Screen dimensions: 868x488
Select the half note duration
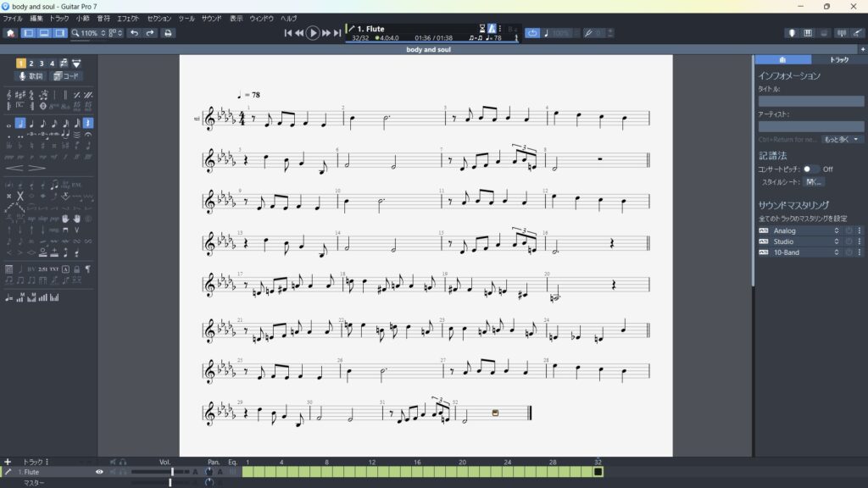tap(20, 124)
